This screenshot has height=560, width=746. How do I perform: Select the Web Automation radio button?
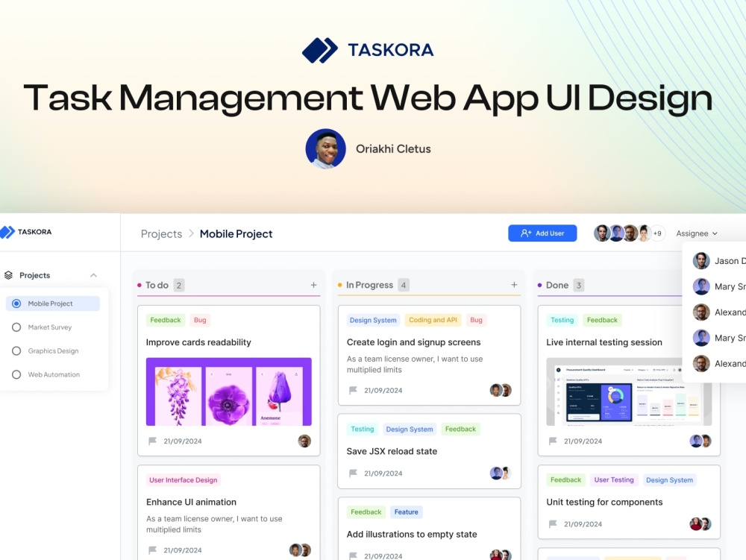(16, 374)
